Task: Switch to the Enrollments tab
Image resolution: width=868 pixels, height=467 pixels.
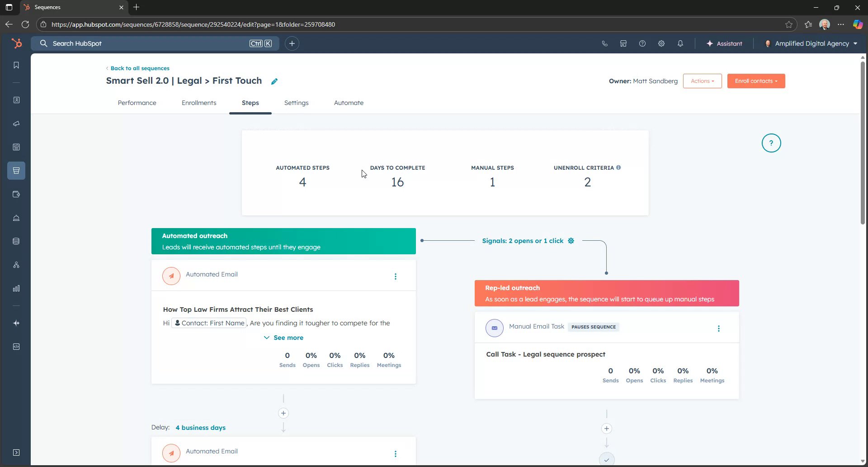Action: tap(199, 103)
